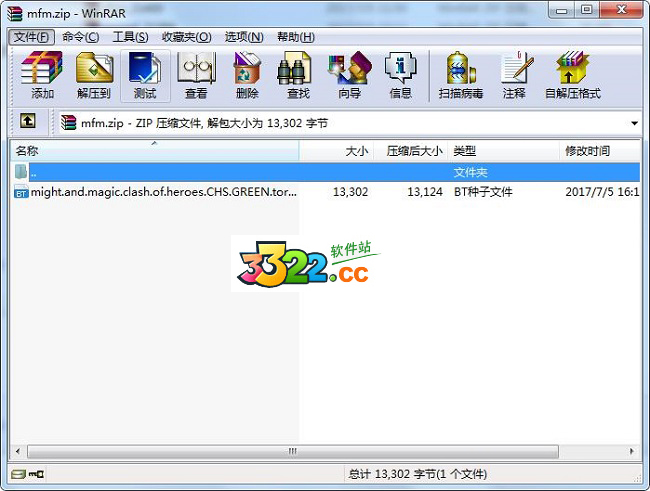This screenshot has height=491, width=650.
Task: Select the might.and.magic.clash.of.heroes torrent file
Action: (164, 192)
